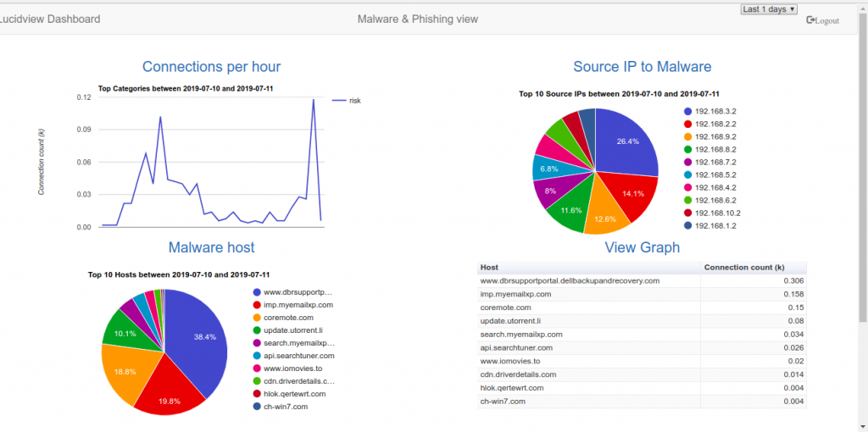Image resolution: width=868 pixels, height=432 pixels.
Task: Click the ch-win7.com legend entry
Action: (x=280, y=407)
